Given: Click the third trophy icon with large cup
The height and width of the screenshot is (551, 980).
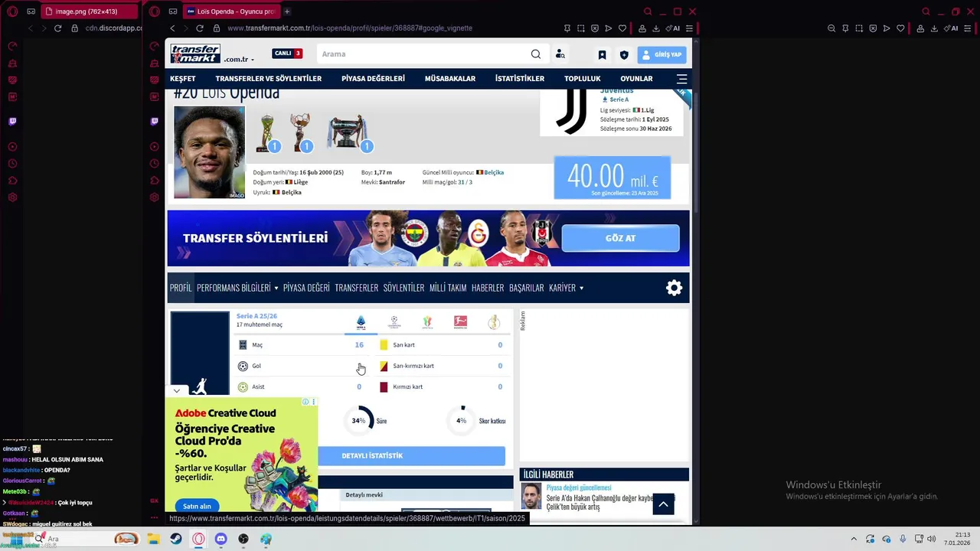Looking at the screenshot, I should (x=349, y=133).
